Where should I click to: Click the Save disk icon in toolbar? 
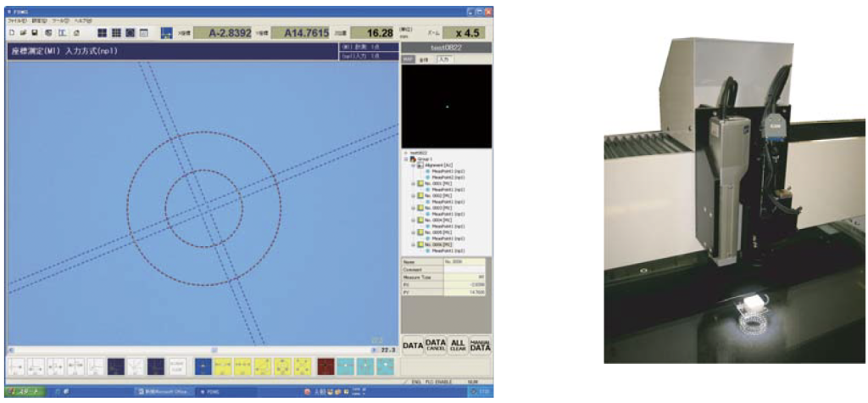pyautogui.click(x=35, y=33)
